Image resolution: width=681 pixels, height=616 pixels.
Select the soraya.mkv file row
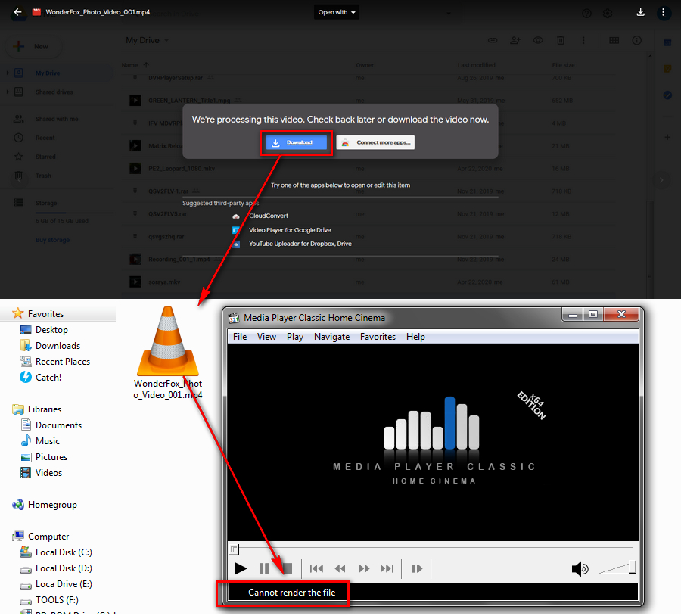click(369, 282)
